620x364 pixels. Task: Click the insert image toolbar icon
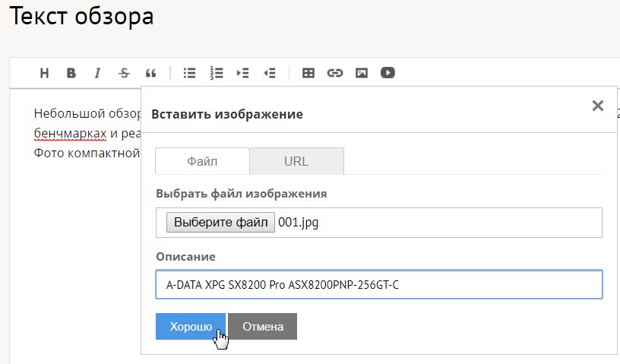[x=362, y=73]
